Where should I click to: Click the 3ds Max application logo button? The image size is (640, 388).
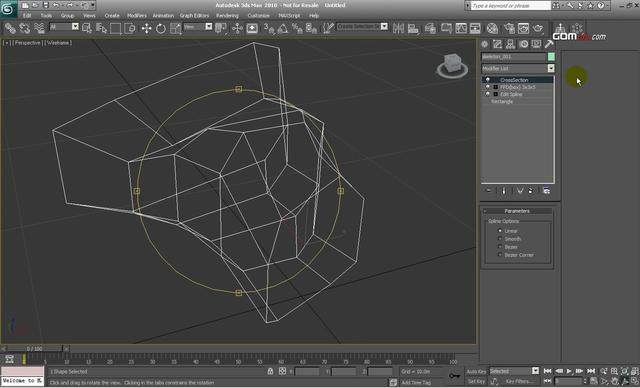coord(8,9)
